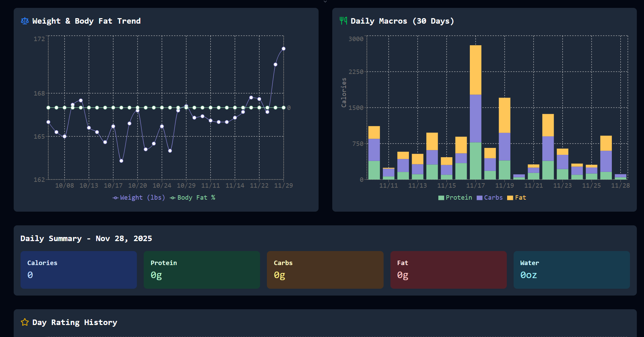Click the Daily Summary - Nov 28, 2025 heading
Viewport: 644px width, 337px height.
click(86, 239)
